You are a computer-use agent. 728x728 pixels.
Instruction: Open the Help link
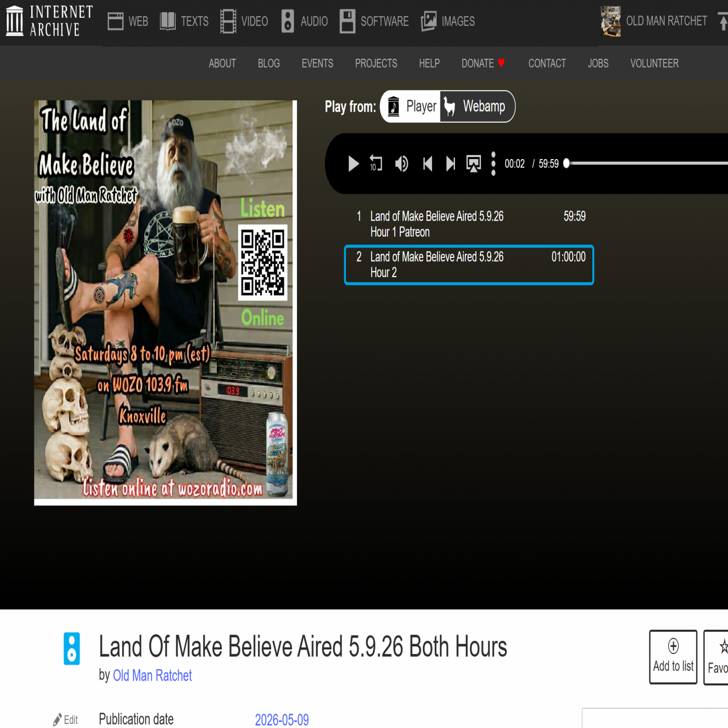coord(430,63)
